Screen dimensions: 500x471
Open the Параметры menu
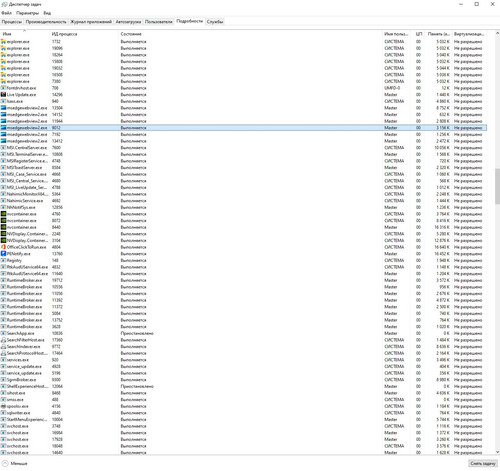(27, 13)
